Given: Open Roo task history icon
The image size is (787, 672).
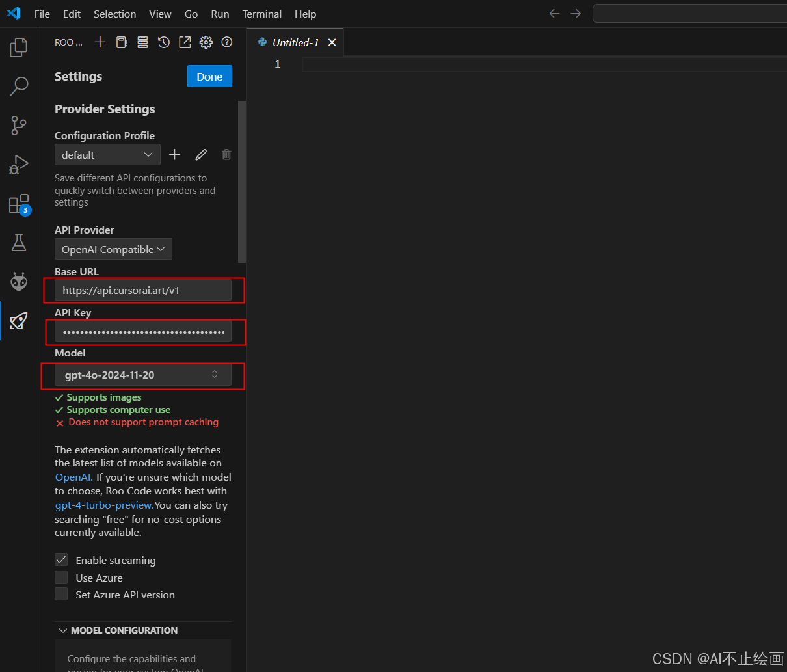Looking at the screenshot, I should point(164,42).
